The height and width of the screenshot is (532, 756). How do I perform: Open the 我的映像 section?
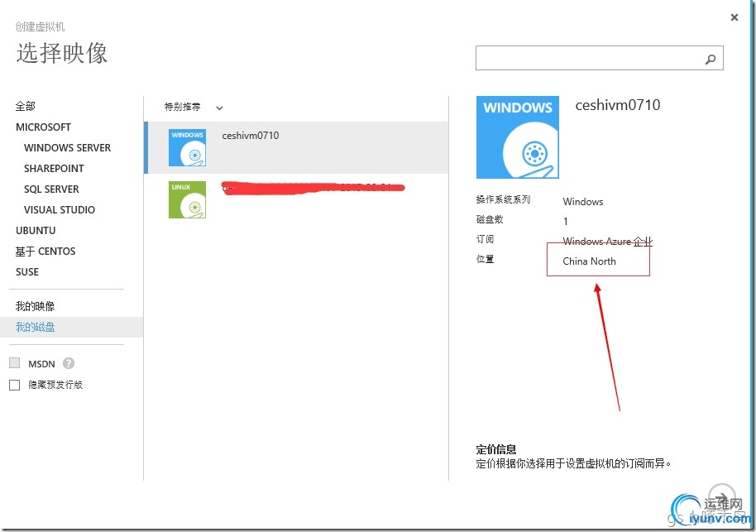[36, 306]
